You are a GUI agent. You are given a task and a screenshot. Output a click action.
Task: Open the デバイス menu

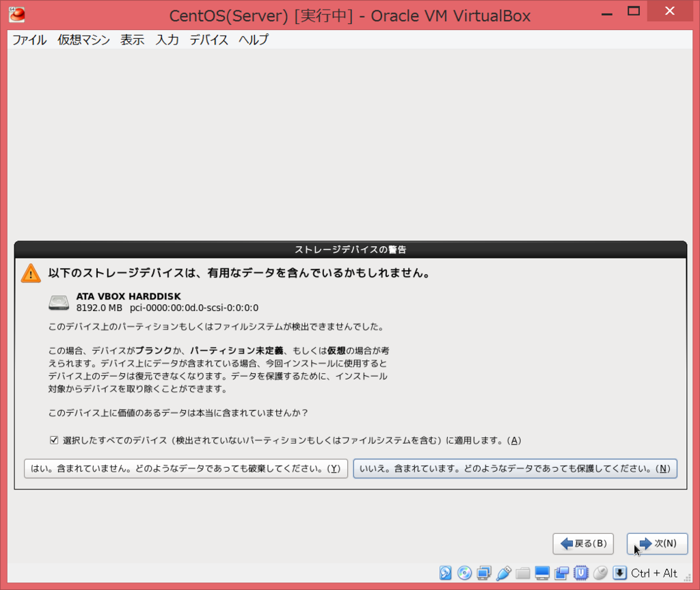[x=208, y=40]
